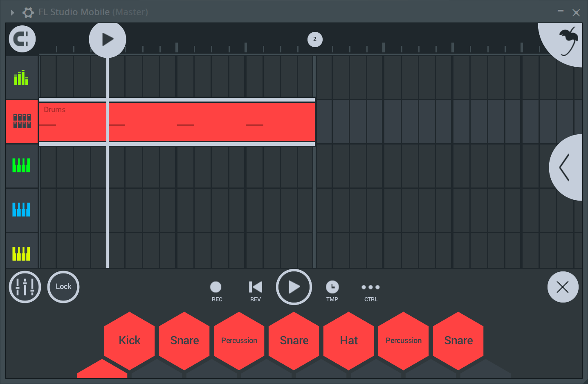
Task: Open the pattern/song mode switcher icon
Action: [22, 39]
